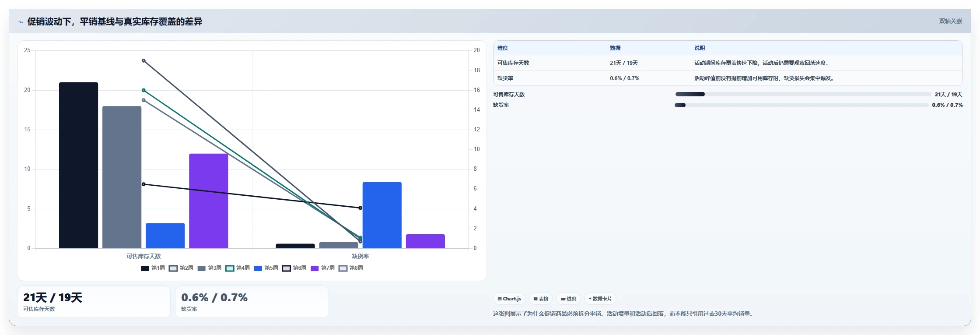Click the 双轴关联 label in header
Screen dimensions: 980x335
[x=950, y=21]
